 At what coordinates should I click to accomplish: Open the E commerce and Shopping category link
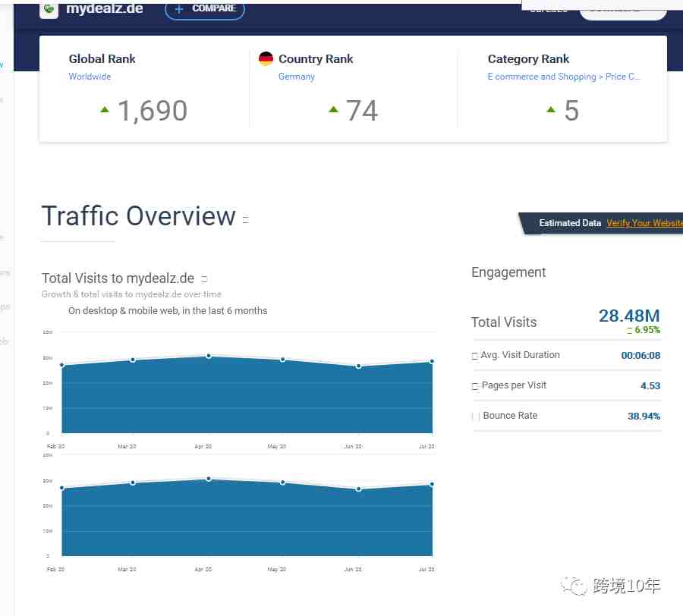[564, 77]
